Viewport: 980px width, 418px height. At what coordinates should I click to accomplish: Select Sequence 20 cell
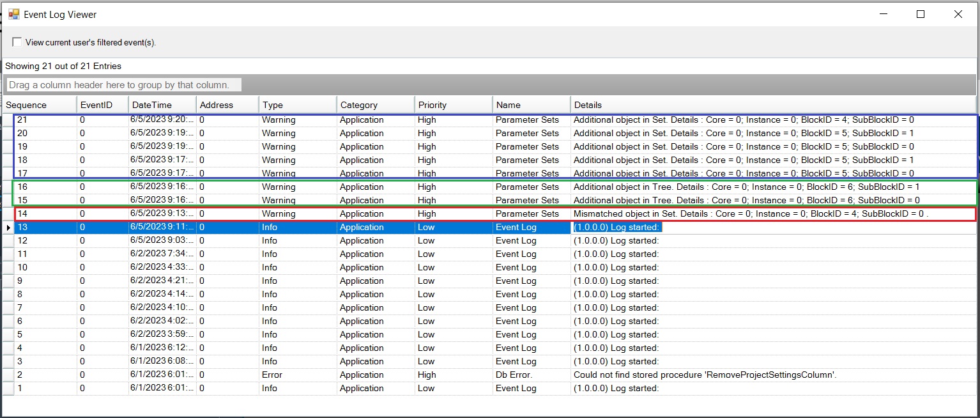coord(45,133)
